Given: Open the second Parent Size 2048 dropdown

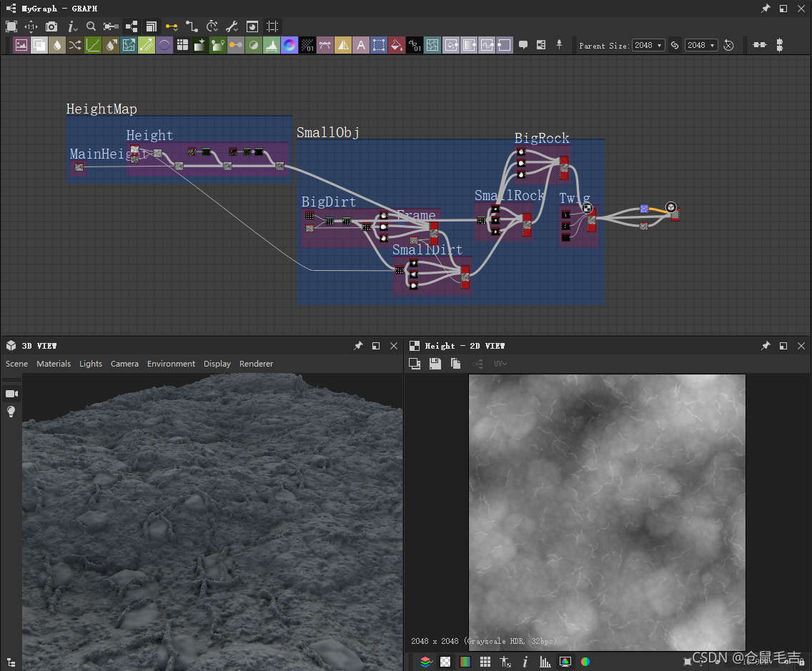Looking at the screenshot, I should [701, 45].
